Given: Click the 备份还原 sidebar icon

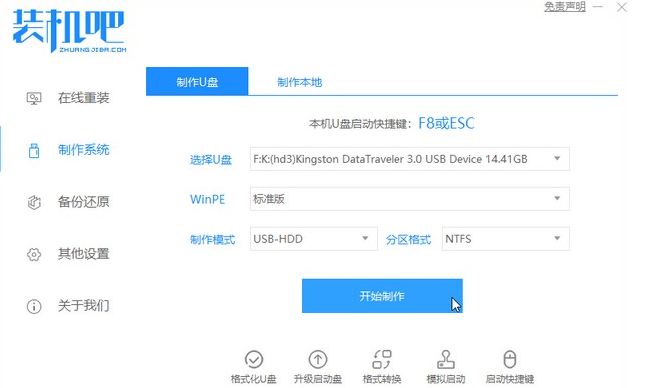Looking at the screenshot, I should (x=34, y=203).
